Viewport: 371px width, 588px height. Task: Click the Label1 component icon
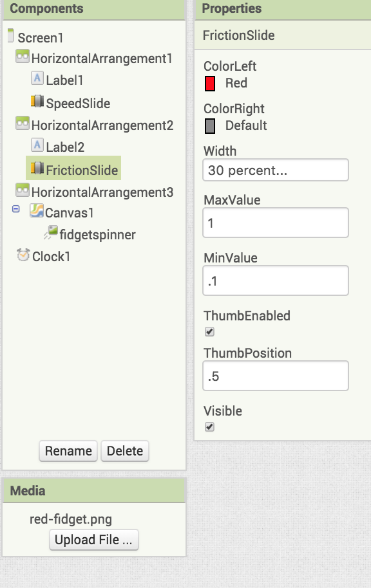coord(37,78)
